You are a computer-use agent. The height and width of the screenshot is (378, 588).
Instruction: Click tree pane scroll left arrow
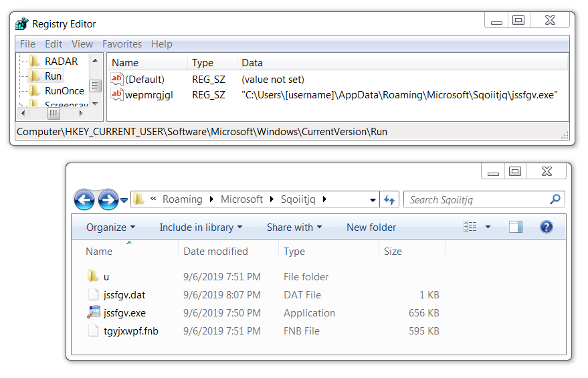23,113
